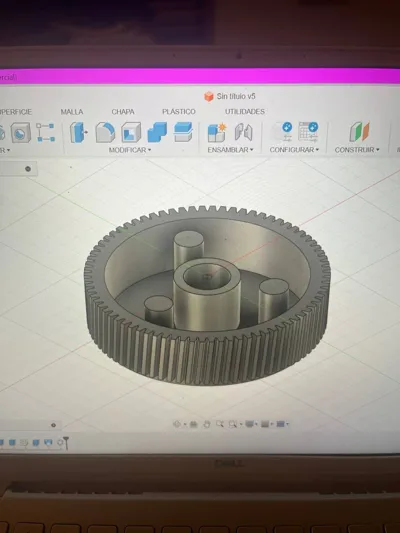The image size is (400, 533).
Task: Expand the Orbit type dropdown arrow
Action: coord(185,424)
